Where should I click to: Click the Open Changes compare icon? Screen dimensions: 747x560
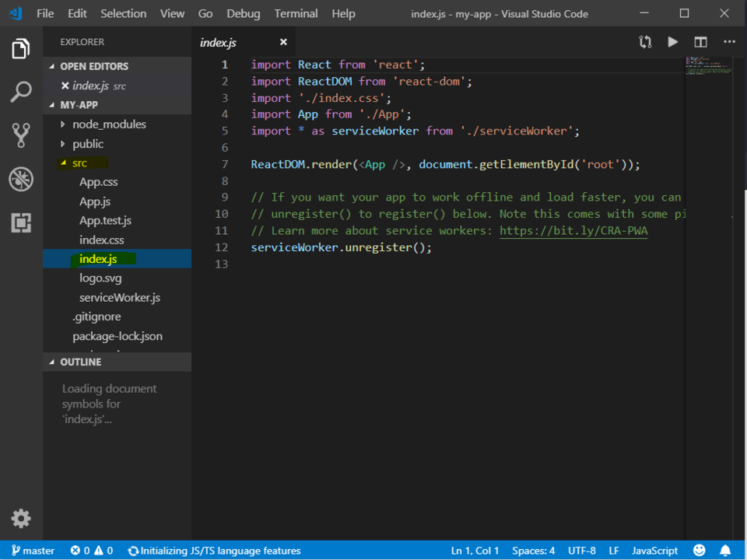(x=645, y=42)
